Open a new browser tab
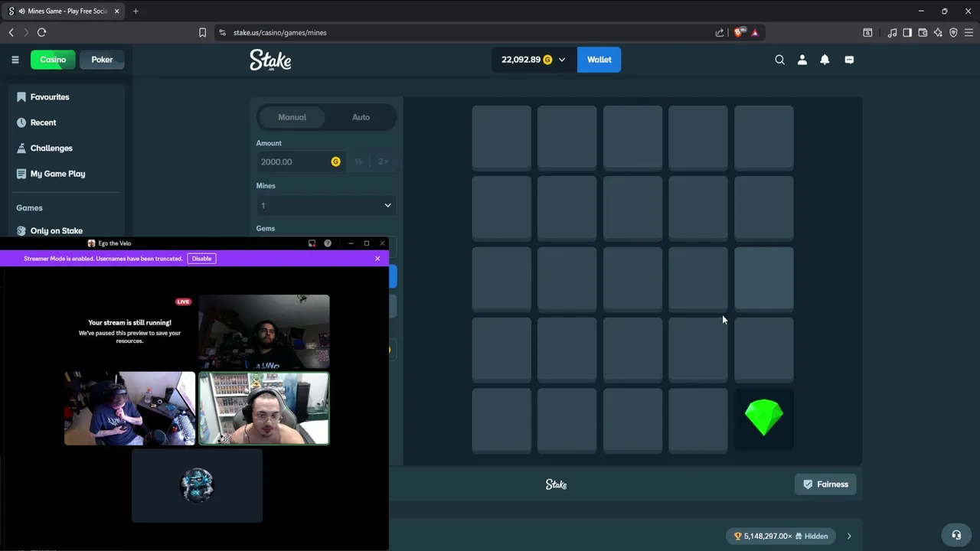Image resolution: width=980 pixels, height=551 pixels. (x=136, y=11)
